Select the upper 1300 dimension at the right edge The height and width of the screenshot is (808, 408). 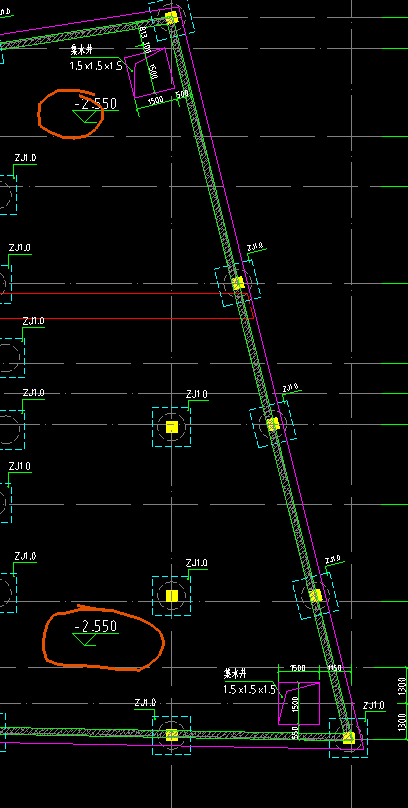pyautogui.click(x=402, y=686)
